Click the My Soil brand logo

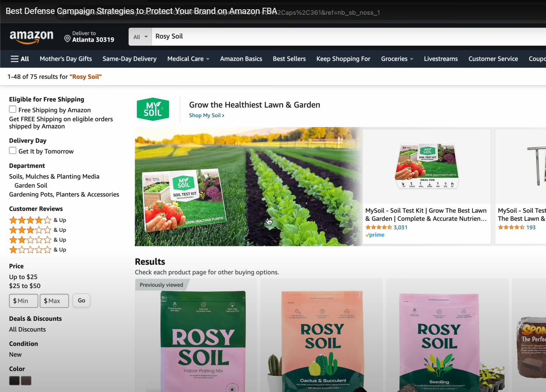[x=153, y=109]
